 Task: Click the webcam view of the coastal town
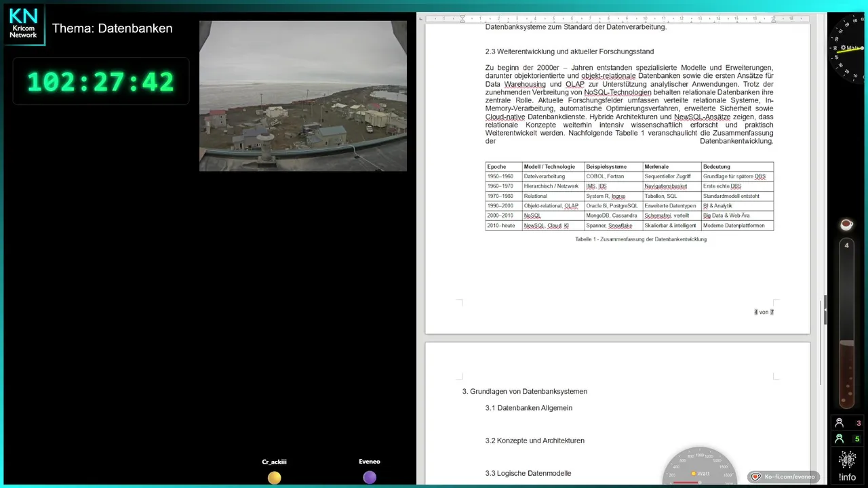(303, 96)
